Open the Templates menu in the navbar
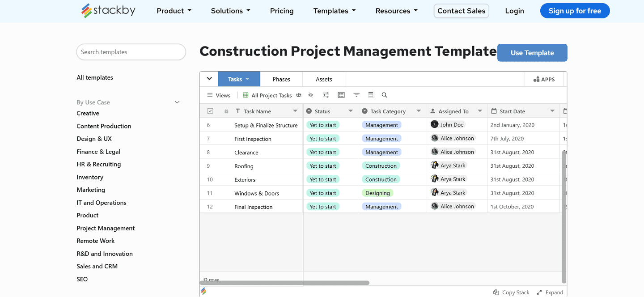Image resolution: width=644 pixels, height=297 pixels. coord(334,10)
